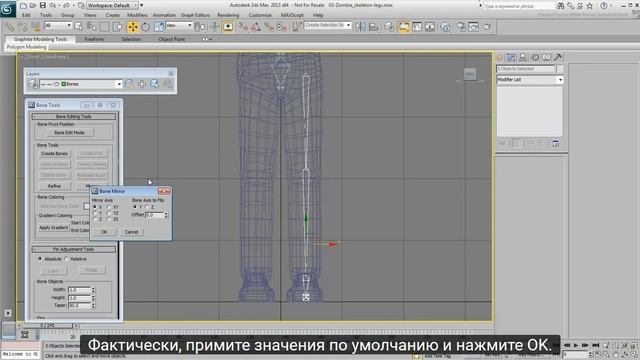The height and width of the screenshot is (360, 640).
Task: Click the Bone Edit Mode button
Action: 69,133
